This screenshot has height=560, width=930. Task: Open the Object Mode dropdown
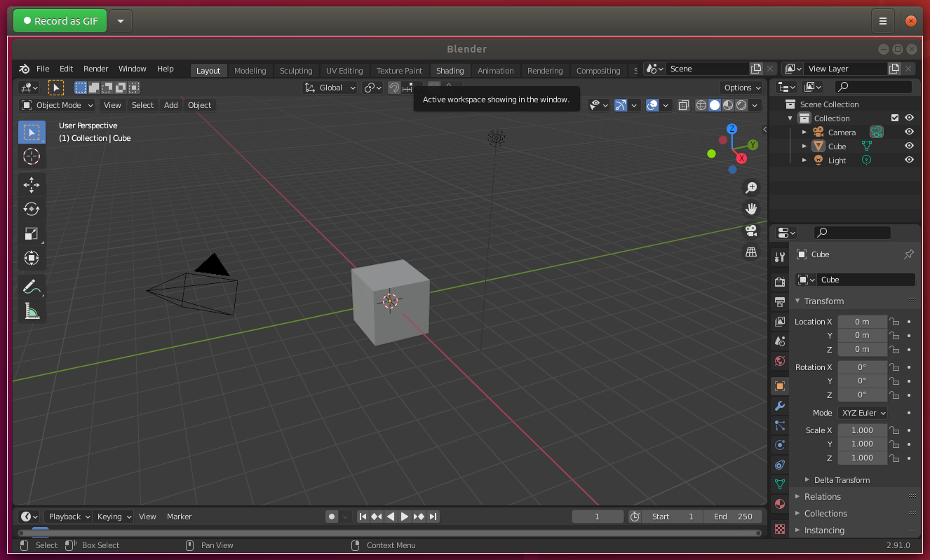click(x=58, y=105)
